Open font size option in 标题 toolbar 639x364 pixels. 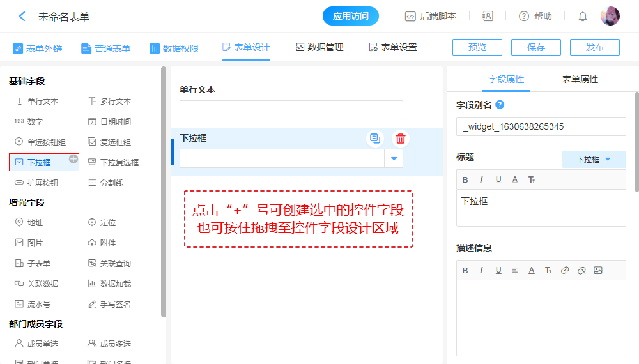pyautogui.click(x=531, y=179)
